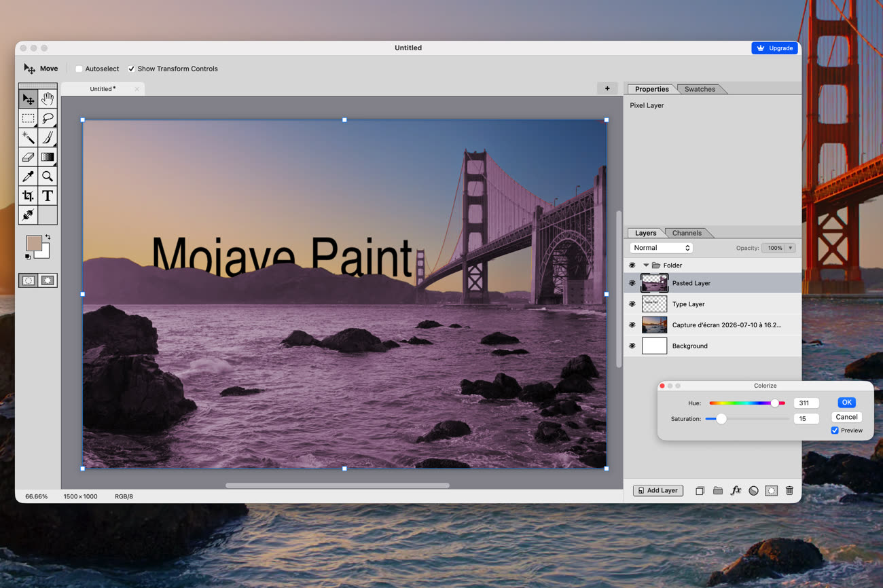Select the plug-shaped tool below Crop
The height and width of the screenshot is (588, 883).
28,215
